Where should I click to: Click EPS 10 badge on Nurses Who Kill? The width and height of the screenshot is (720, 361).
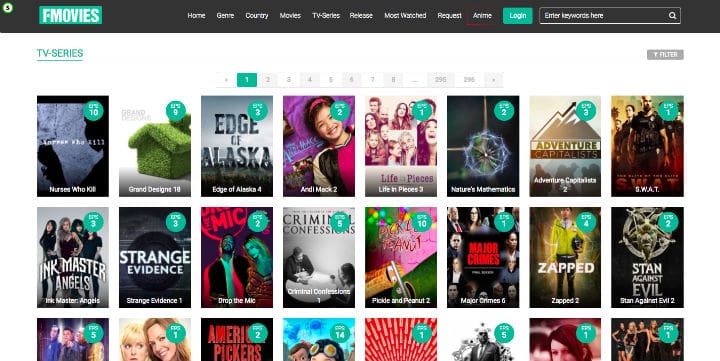tap(94, 111)
